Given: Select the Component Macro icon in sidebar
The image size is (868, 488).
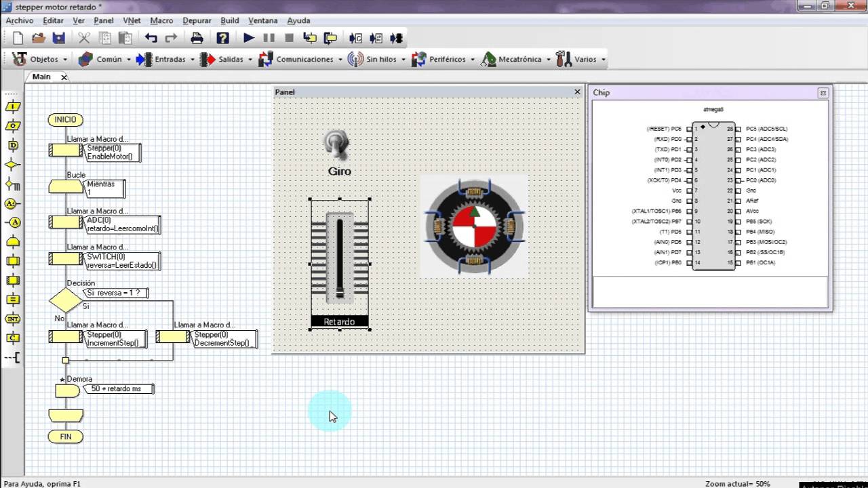Looking at the screenshot, I should [12, 280].
